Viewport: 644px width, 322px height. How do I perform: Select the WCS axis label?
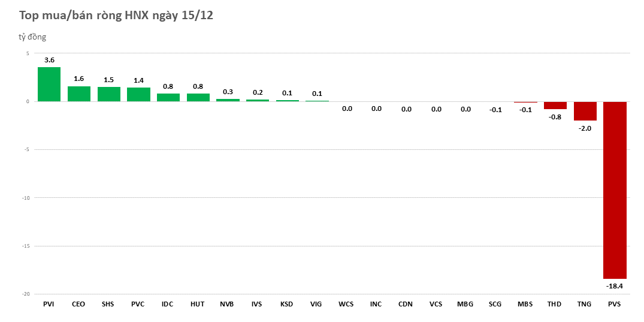[x=346, y=304]
